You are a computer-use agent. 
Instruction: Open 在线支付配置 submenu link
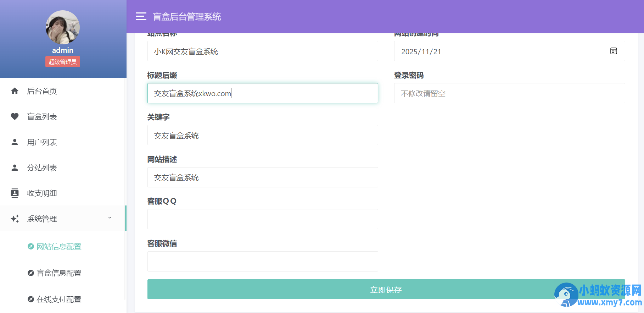(x=59, y=299)
